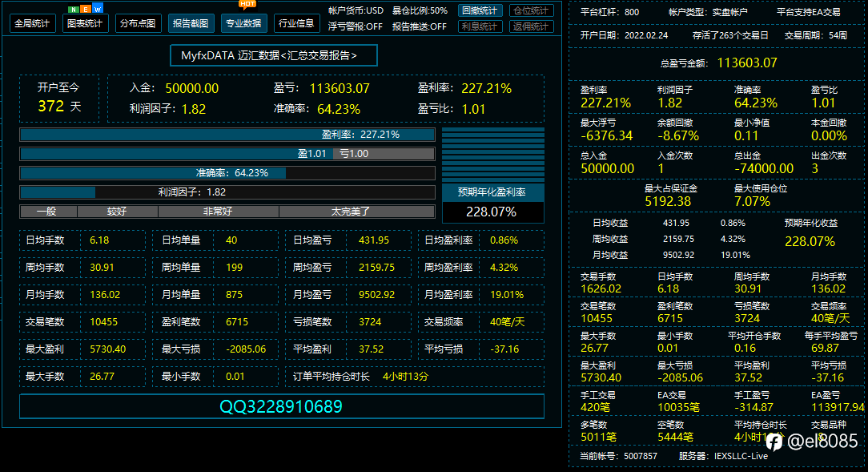Switch to the 图表统计 tab
This screenshot has width=868, height=472.
coord(85,24)
